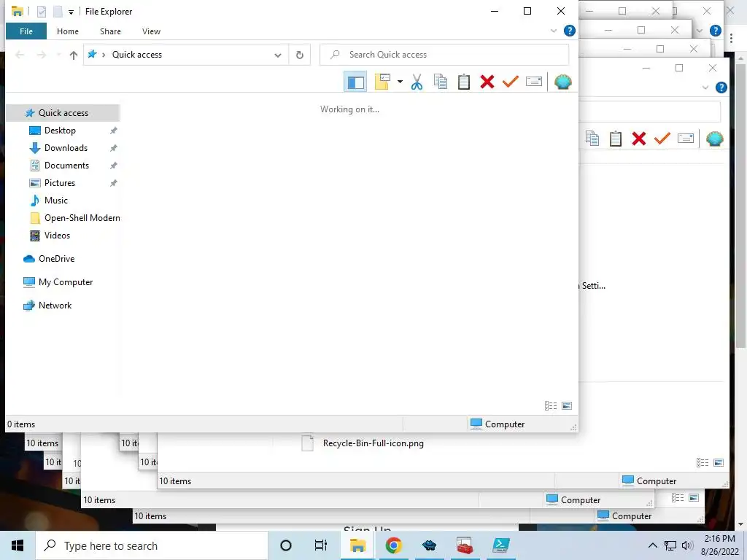Open the recent locations dropdown arrow
The height and width of the screenshot is (560, 747).
click(x=58, y=55)
